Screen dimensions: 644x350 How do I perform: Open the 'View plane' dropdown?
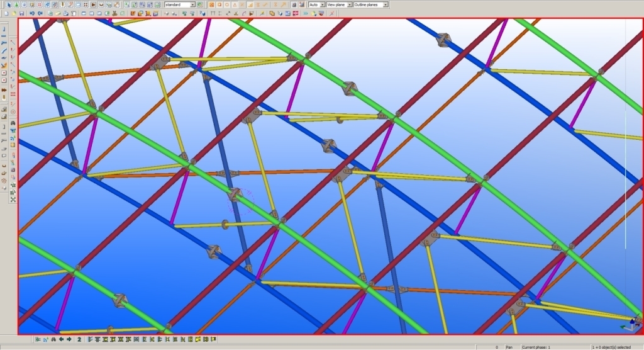tap(349, 4)
